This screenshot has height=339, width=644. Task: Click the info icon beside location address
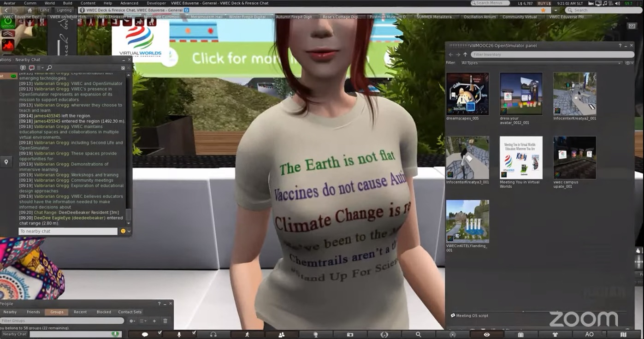click(x=83, y=10)
